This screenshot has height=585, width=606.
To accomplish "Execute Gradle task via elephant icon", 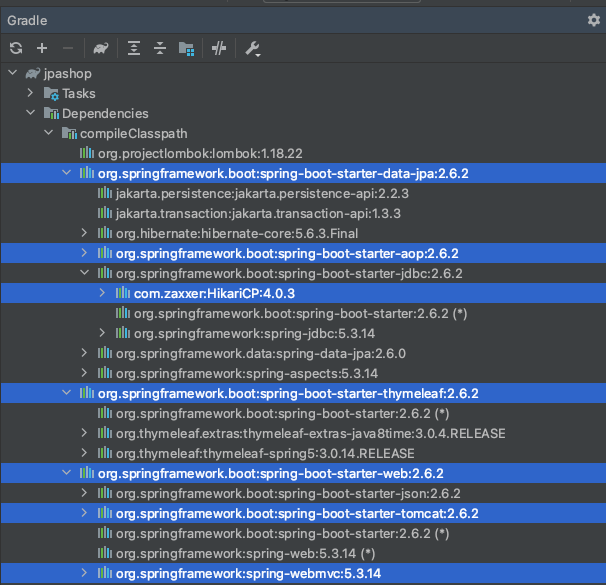I will [101, 48].
